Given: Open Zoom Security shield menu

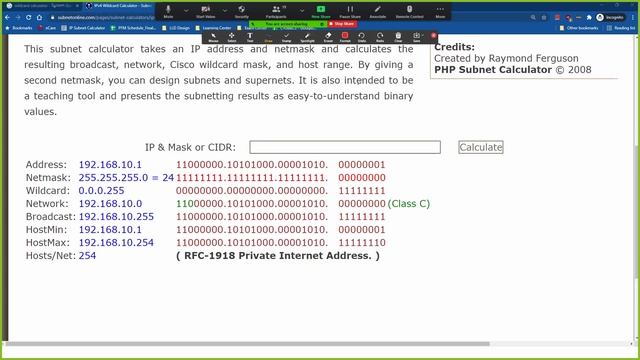Looking at the screenshot, I should [242, 11].
